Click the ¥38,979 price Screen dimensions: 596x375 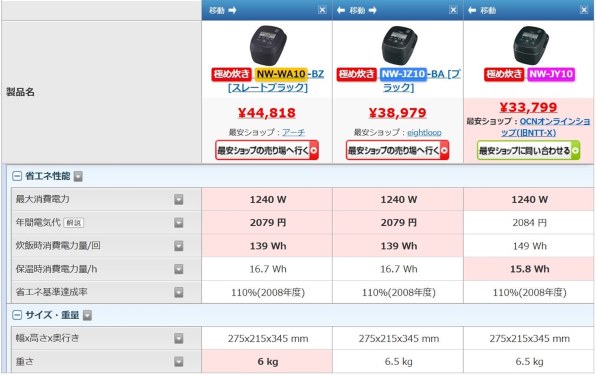tap(398, 113)
